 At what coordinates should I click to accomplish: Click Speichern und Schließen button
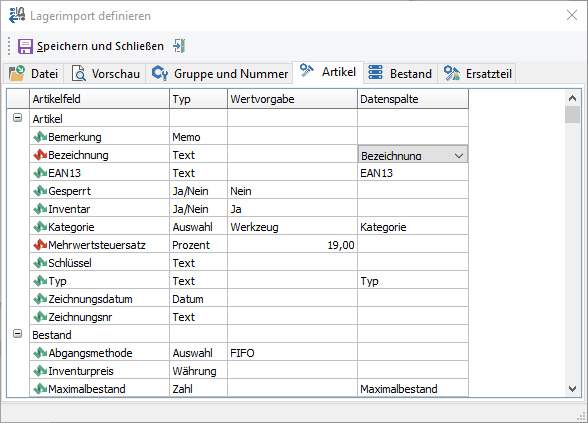pyautogui.click(x=91, y=46)
